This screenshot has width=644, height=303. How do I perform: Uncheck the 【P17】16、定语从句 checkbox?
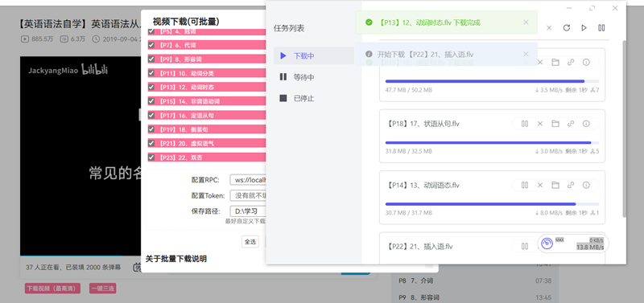151,115
